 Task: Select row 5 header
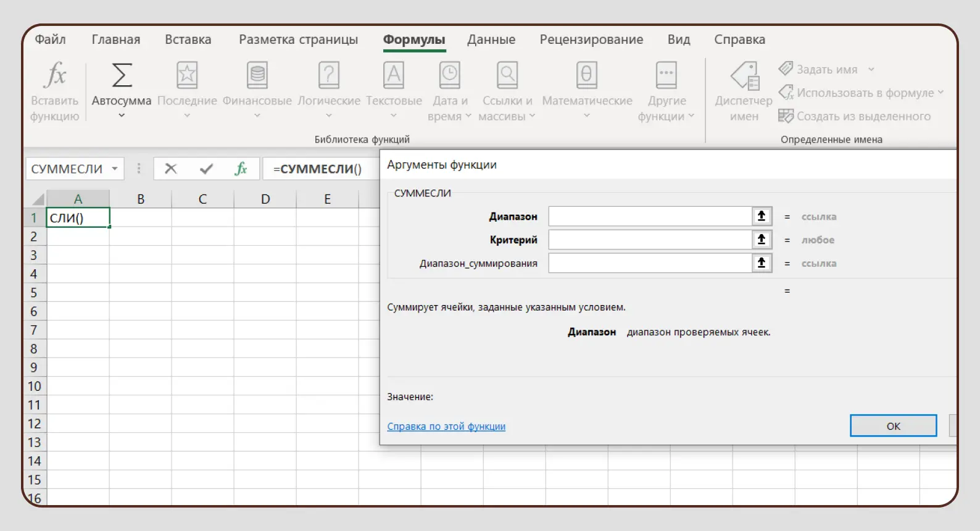pos(35,293)
